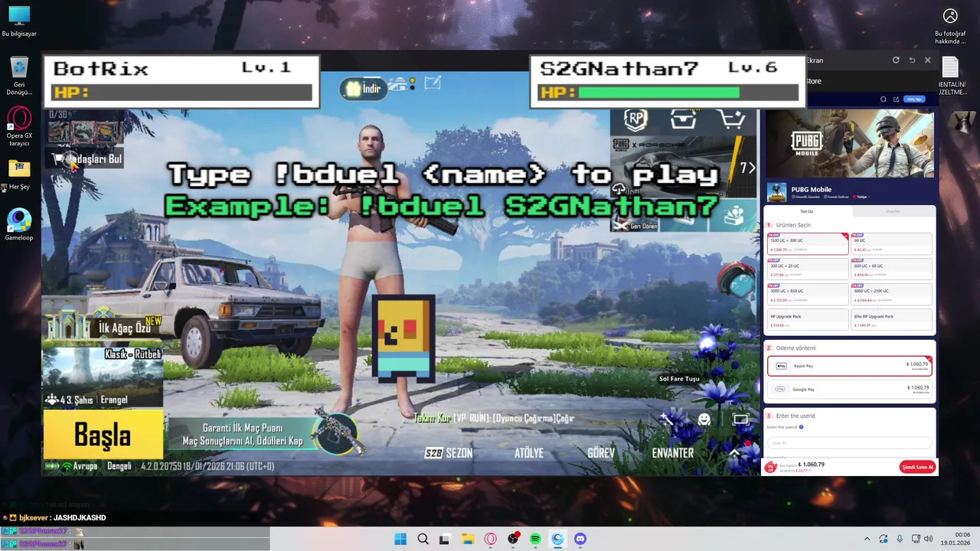Open the gift box rewards icon

[x=733, y=217]
